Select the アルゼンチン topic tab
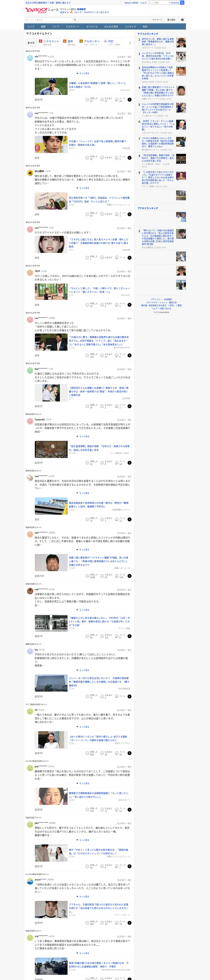Image resolution: width=210 pixels, height=980 pixels. (x=90, y=43)
